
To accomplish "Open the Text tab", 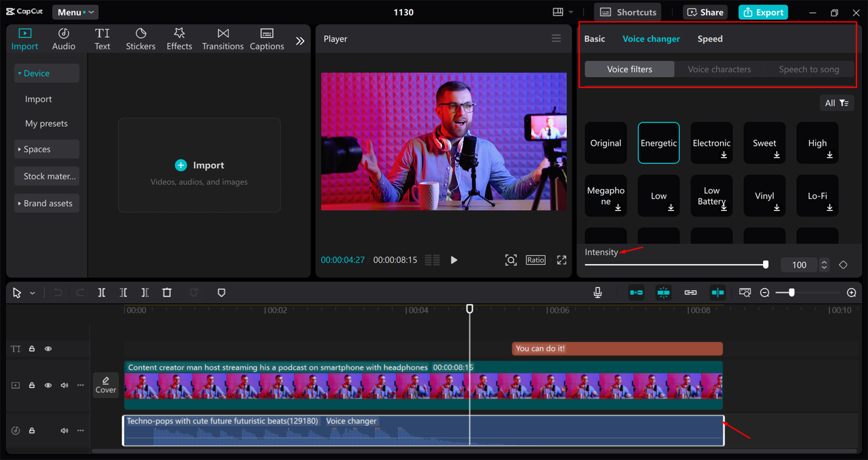I will tap(102, 39).
